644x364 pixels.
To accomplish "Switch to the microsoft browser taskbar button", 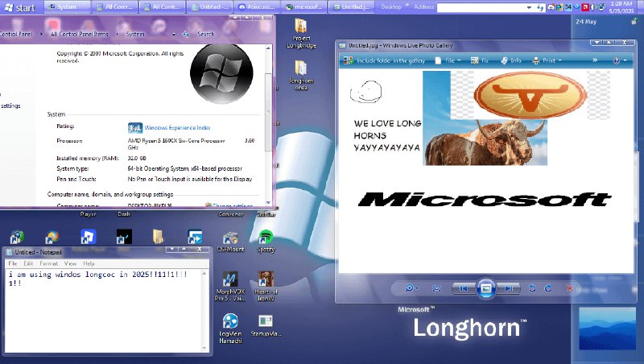I will (x=305, y=7).
